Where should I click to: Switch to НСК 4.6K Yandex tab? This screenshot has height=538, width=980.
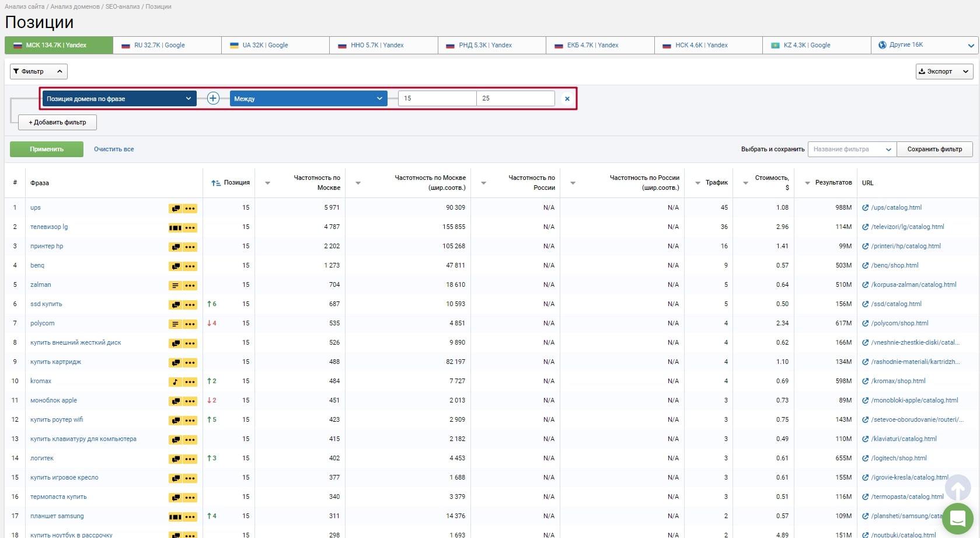tap(709, 45)
